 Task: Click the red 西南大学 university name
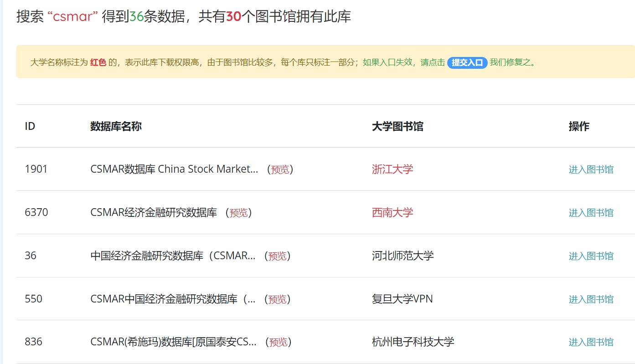tap(392, 213)
